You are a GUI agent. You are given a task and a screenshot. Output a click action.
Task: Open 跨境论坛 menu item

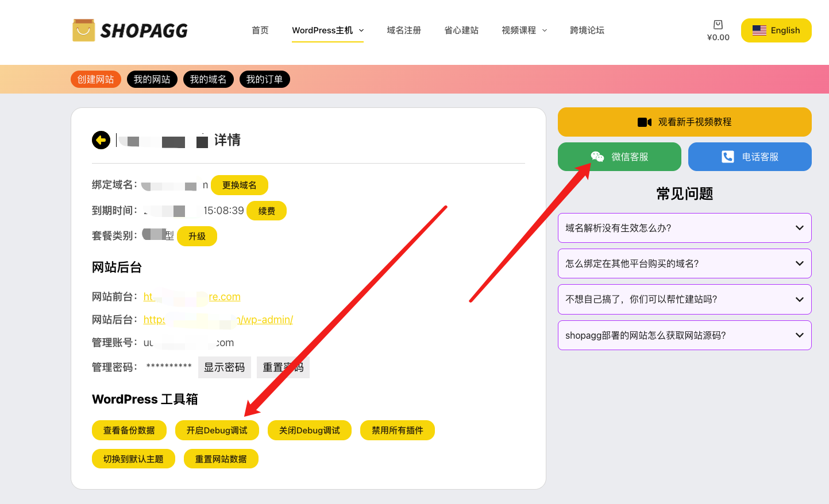[x=587, y=30]
